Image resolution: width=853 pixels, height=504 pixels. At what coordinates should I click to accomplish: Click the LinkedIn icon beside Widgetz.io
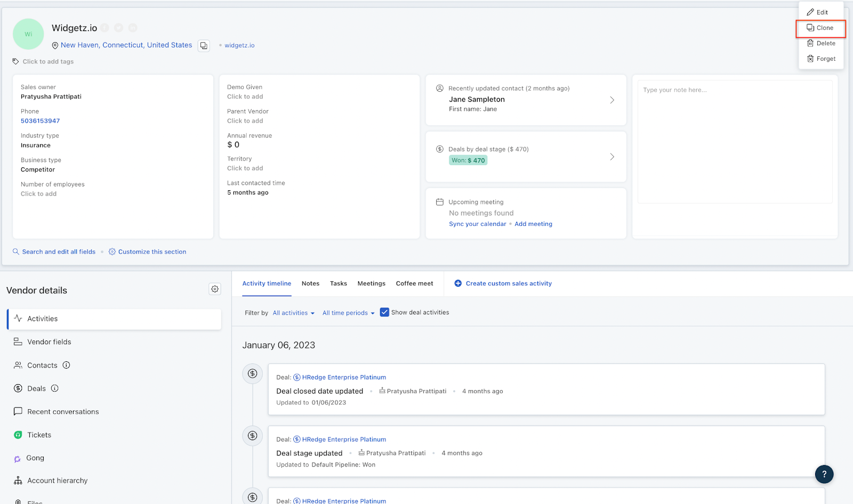point(133,27)
